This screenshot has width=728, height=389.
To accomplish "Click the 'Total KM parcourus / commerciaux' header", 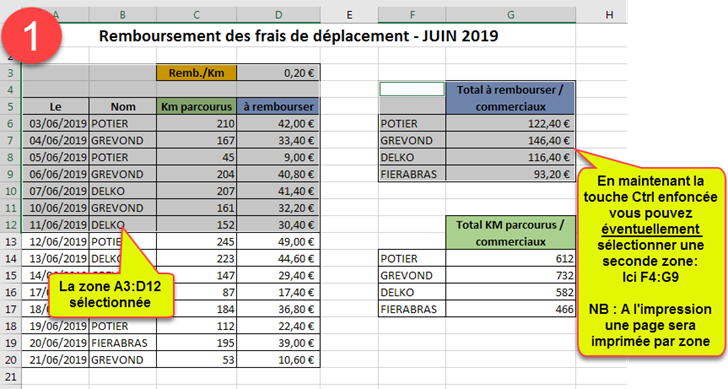I will tap(510, 233).
